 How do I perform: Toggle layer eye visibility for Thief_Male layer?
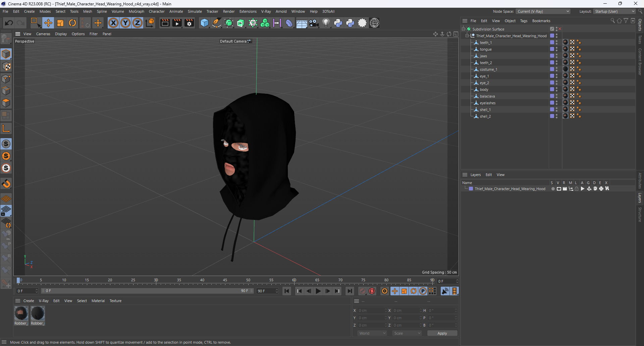(559, 189)
